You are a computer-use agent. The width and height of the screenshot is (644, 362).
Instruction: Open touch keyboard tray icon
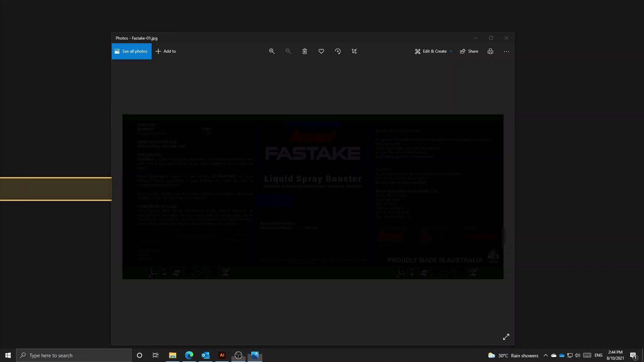[x=587, y=355]
